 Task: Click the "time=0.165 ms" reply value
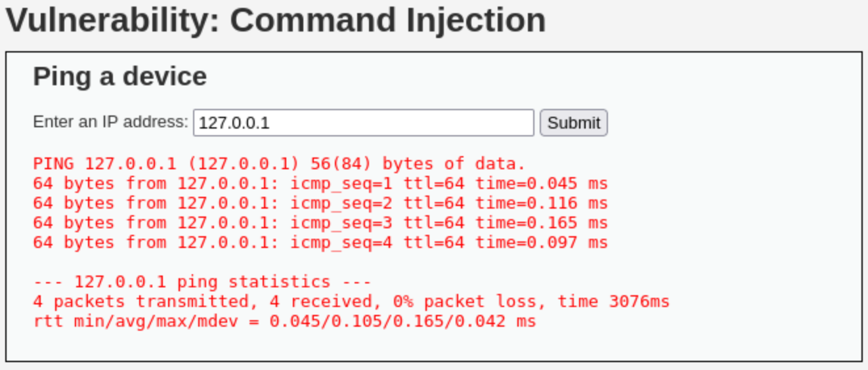[542, 223]
